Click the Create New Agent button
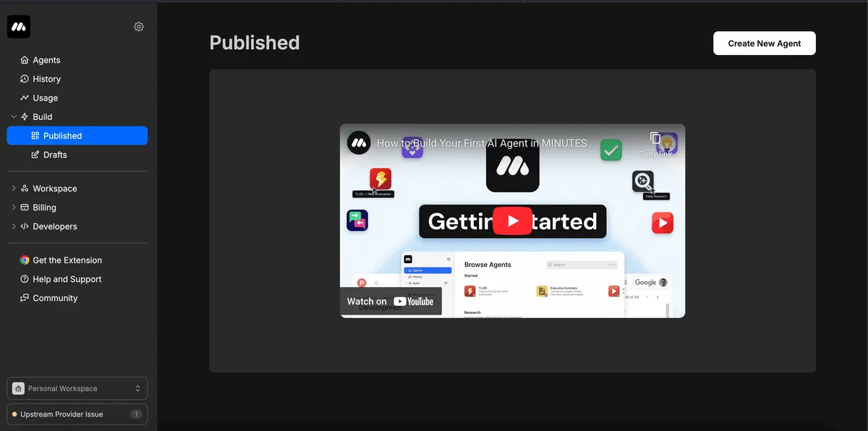This screenshot has width=868, height=431. (x=764, y=43)
